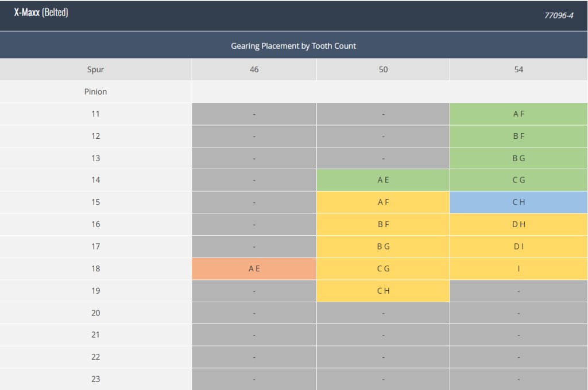Screen dimensions: 588x390
Task: Select the orange A E cell for pinion 18
Action: point(254,268)
